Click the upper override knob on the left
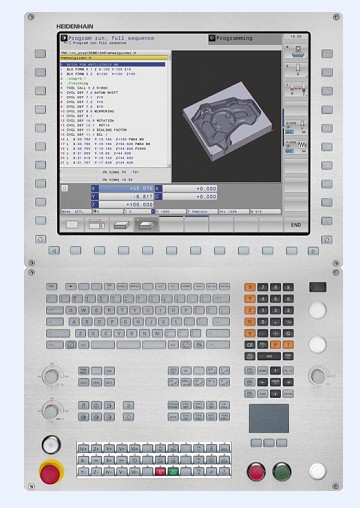 (51, 376)
